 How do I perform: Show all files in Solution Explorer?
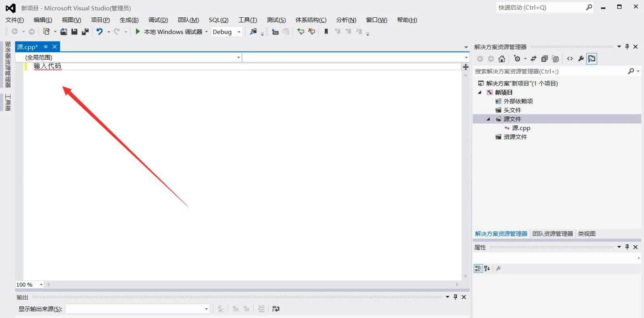[x=555, y=59]
